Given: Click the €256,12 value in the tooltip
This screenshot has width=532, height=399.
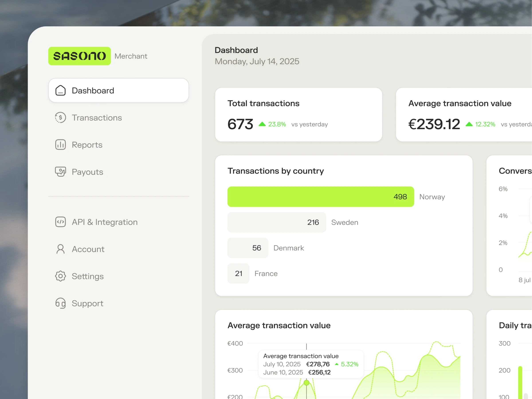Looking at the screenshot, I should [x=319, y=372].
